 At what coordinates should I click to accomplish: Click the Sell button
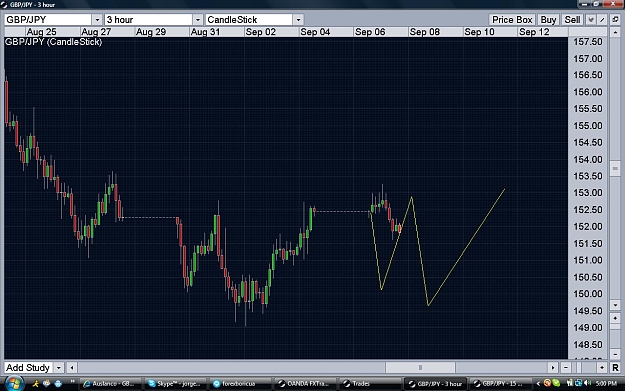click(x=572, y=20)
